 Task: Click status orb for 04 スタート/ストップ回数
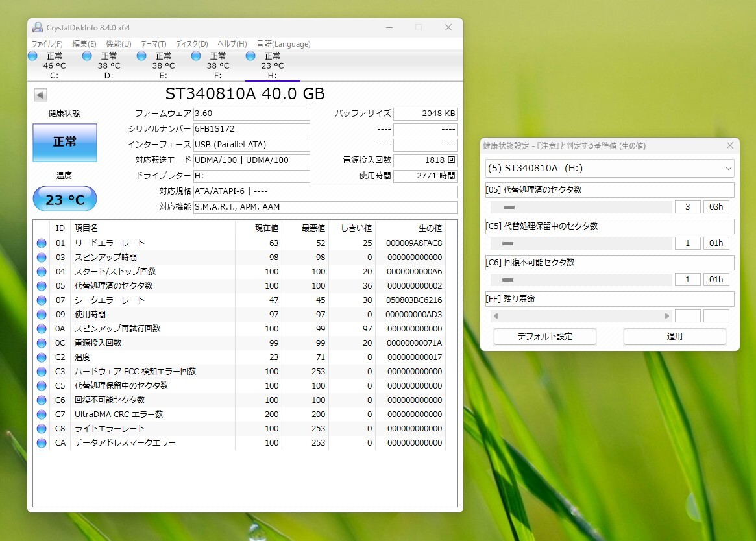click(x=42, y=271)
